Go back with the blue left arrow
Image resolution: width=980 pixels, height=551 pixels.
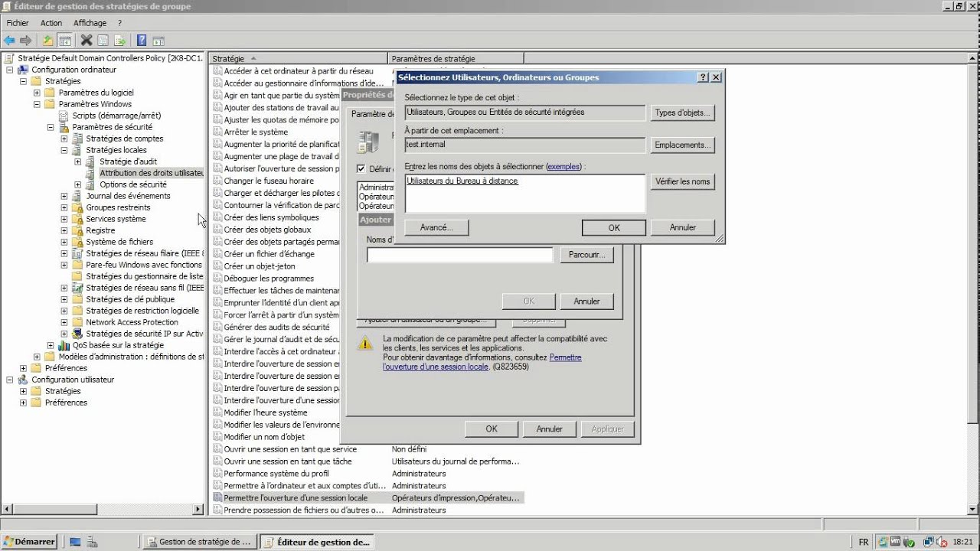[x=9, y=41]
